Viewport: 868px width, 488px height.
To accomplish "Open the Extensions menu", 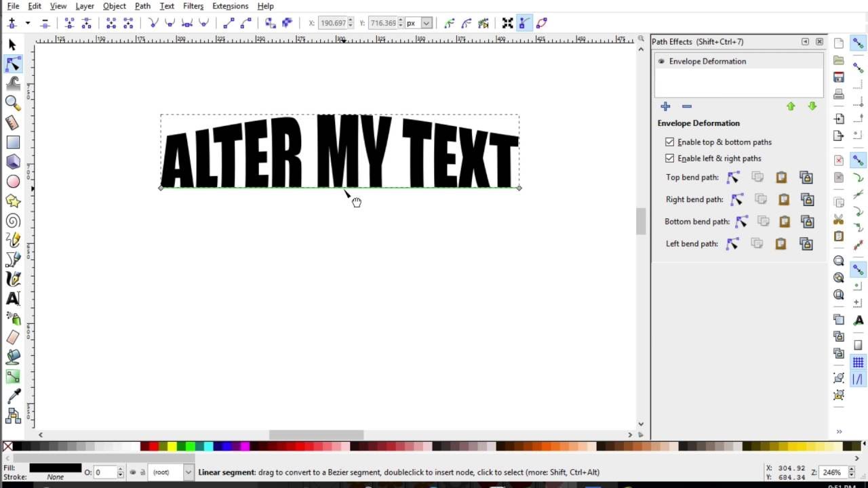I will [231, 6].
